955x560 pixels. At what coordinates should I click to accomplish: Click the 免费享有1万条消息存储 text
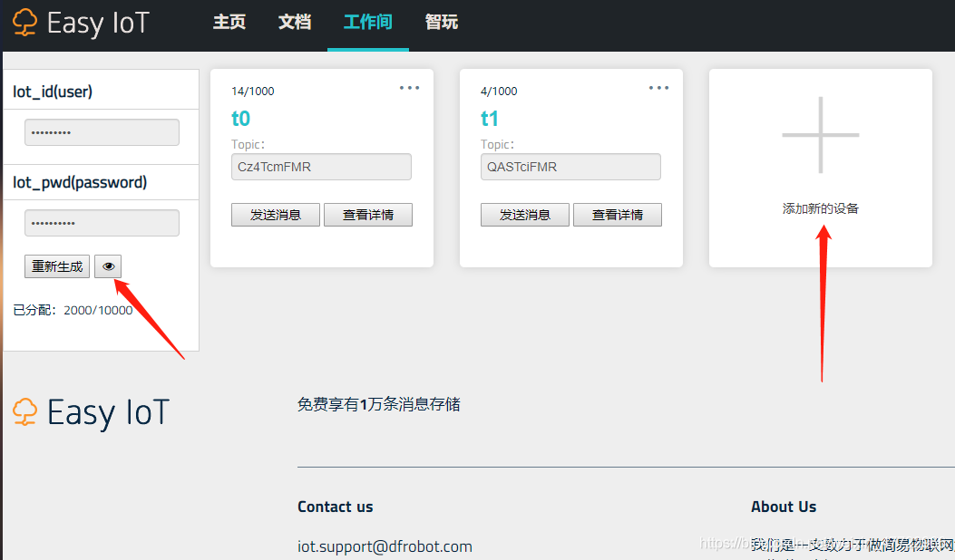point(379,404)
